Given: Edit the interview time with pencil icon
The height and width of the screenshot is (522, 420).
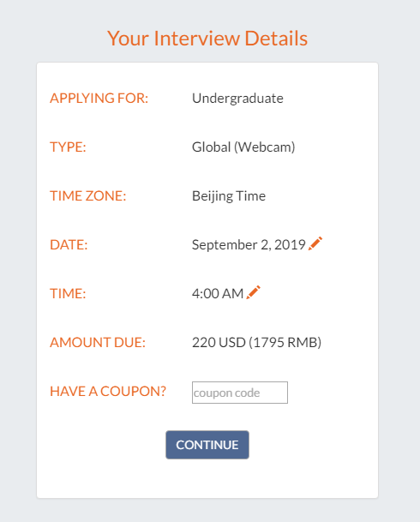Looking at the screenshot, I should (253, 292).
